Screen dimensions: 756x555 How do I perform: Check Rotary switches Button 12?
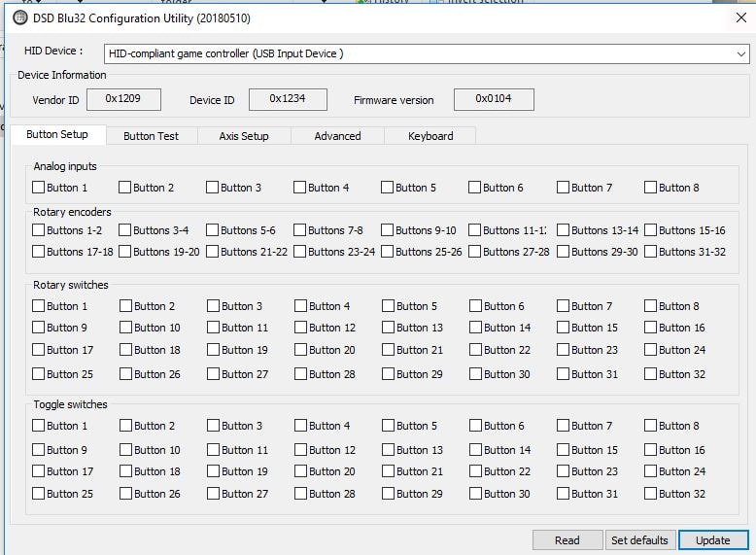(301, 328)
